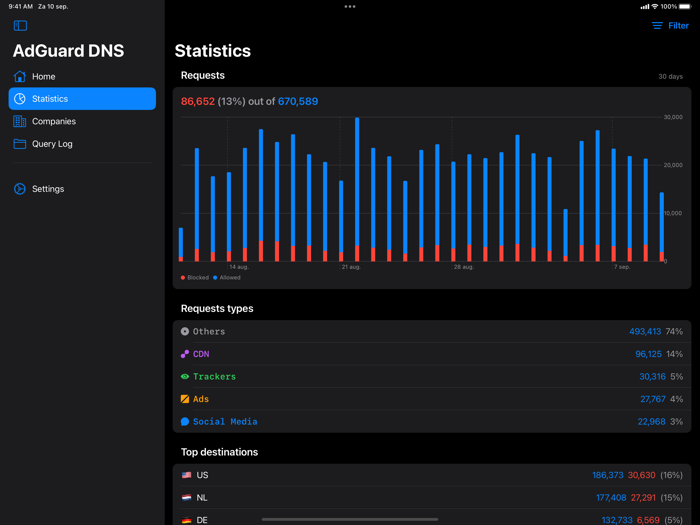Tap the home indicator bar at bottom
The width and height of the screenshot is (700, 525).
[x=350, y=519]
